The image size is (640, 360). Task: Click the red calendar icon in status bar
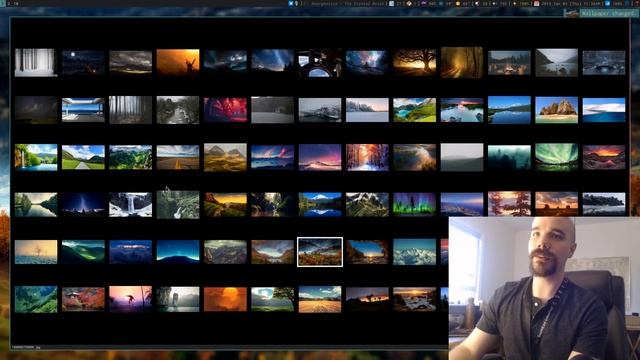pyautogui.click(x=537, y=3)
